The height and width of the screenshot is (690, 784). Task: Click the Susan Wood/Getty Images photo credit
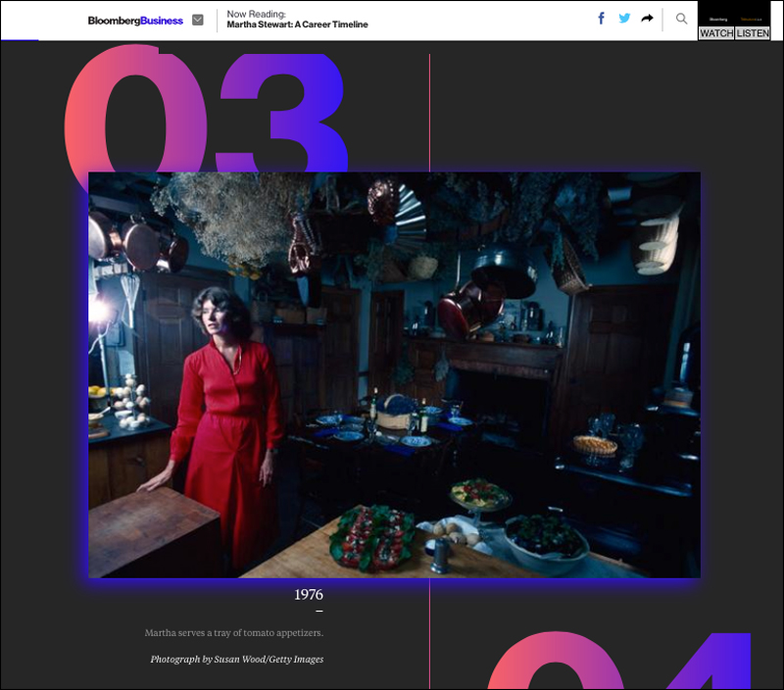coord(236,660)
